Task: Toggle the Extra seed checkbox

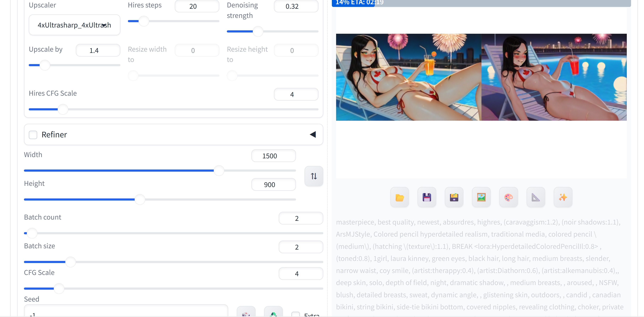Action: [296, 314]
